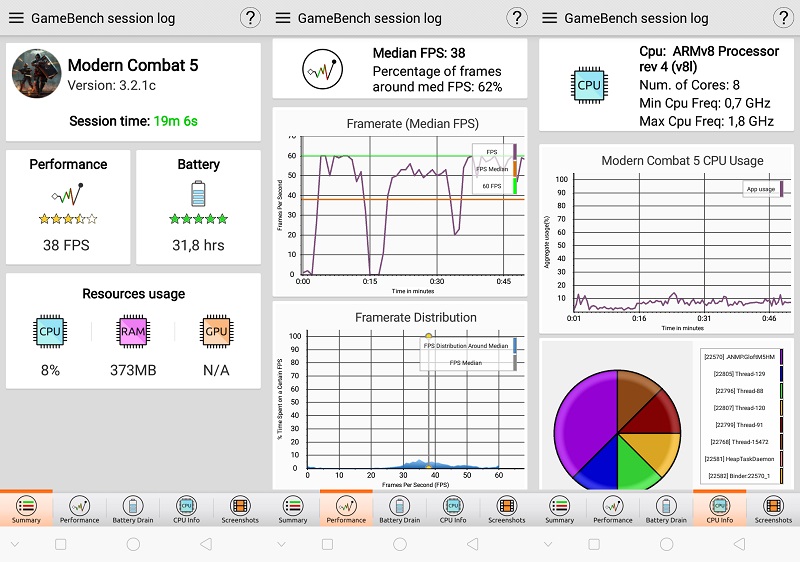Viewport: 800px width, 562px height.
Task: Tap green swatch beside [22796] Thread-88
Action: tap(782, 391)
